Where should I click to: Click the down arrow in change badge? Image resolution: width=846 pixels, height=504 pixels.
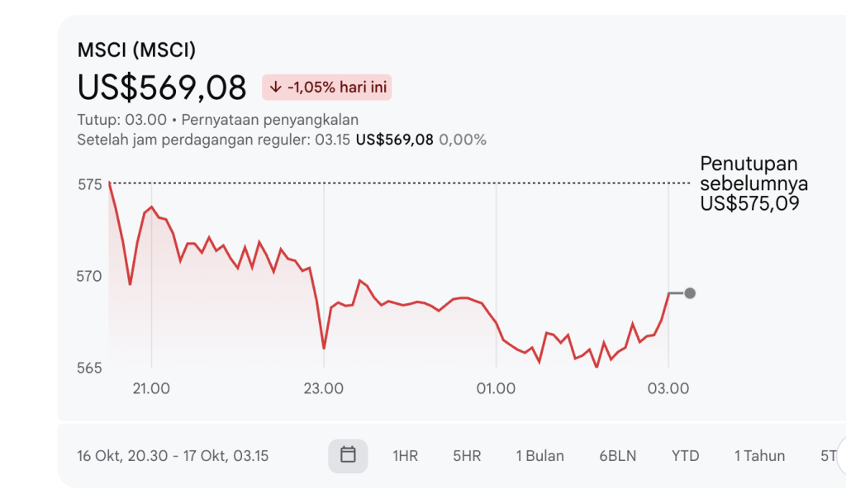tap(276, 88)
